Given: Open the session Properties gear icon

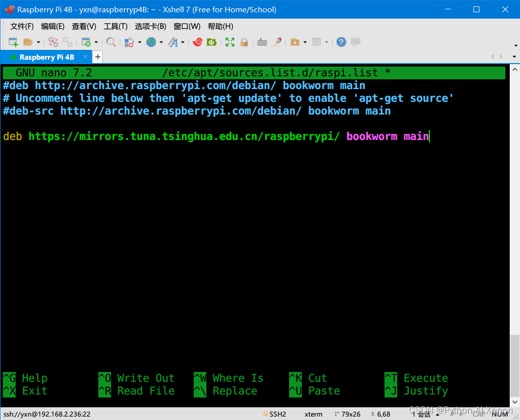Looking at the screenshot, I should click(86, 42).
